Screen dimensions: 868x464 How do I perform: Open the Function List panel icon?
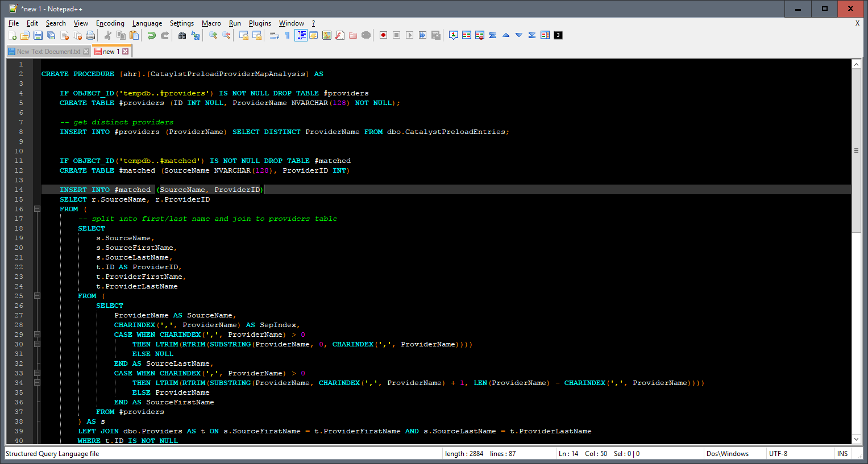[339, 35]
